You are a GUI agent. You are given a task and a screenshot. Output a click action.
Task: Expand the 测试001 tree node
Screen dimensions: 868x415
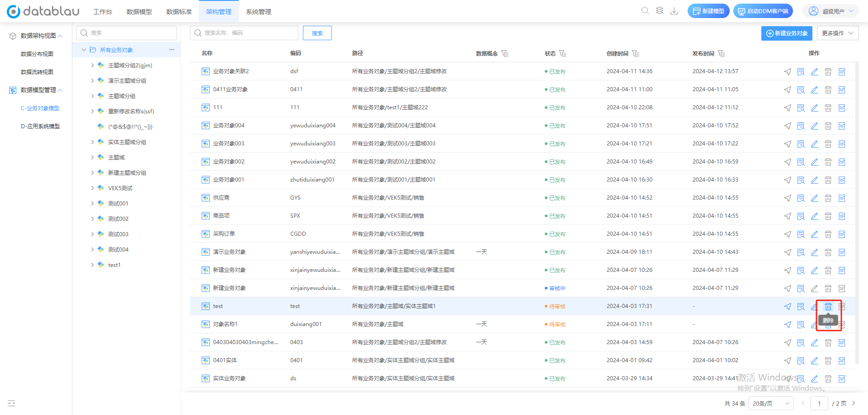click(x=93, y=204)
